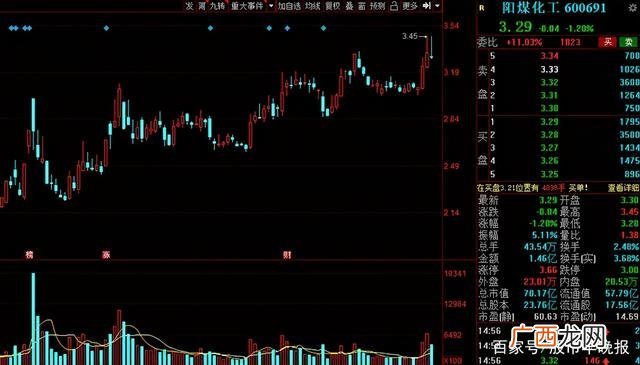This screenshot has width=640, height=365.
Task: Click the lock icon in chart toolbar
Action: point(394,6)
